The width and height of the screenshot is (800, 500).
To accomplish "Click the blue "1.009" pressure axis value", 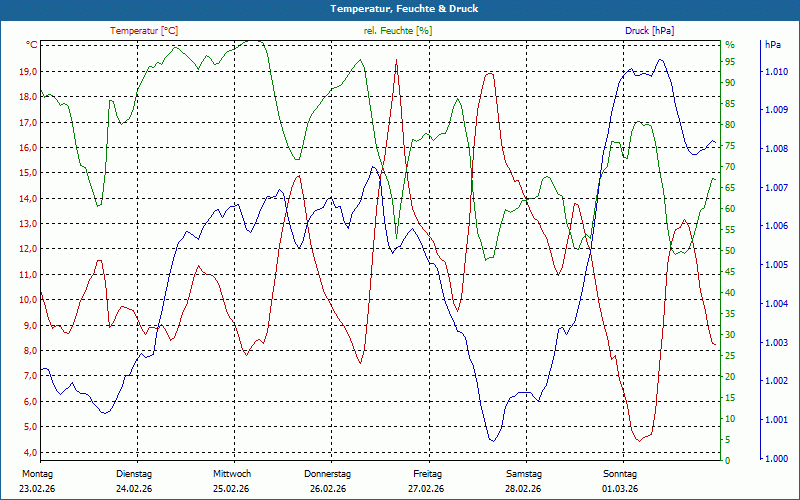I will click(x=776, y=110).
